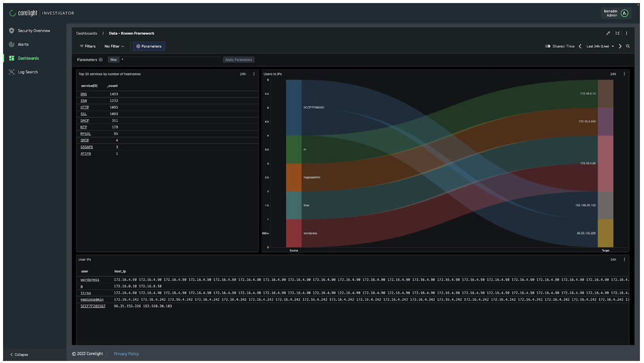Open the kebab menu on Users to IPs panel
The width and height of the screenshot is (644, 363).
(x=624, y=74)
